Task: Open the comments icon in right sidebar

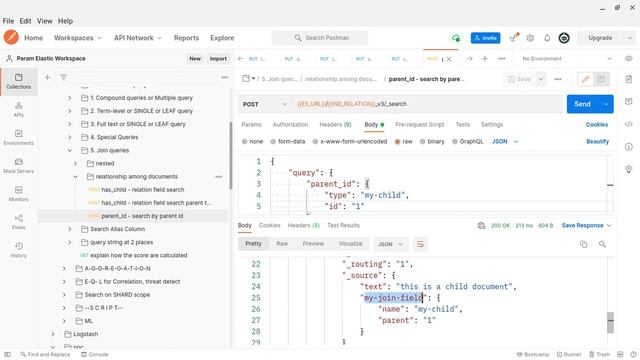Action: [x=629, y=101]
